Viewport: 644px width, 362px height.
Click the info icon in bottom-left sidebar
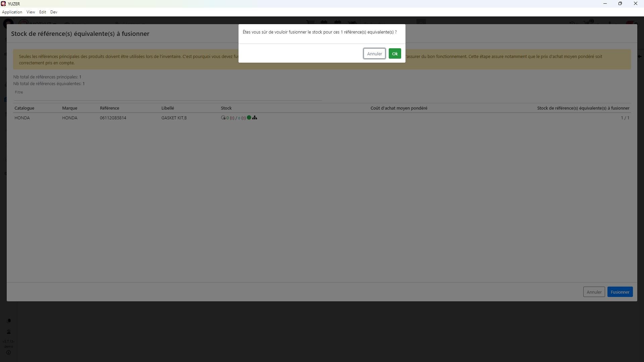tap(9, 353)
